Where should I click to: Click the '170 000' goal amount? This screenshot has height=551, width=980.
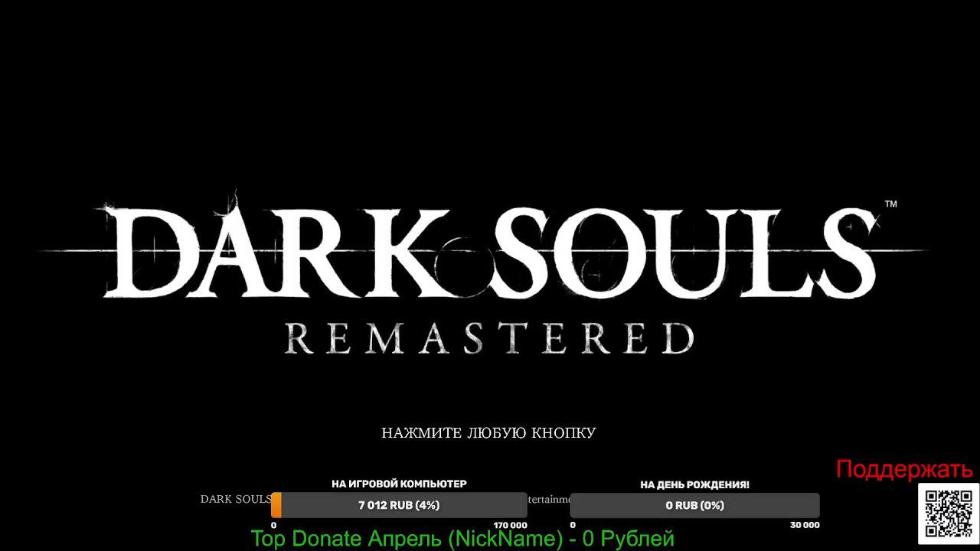[x=511, y=526]
